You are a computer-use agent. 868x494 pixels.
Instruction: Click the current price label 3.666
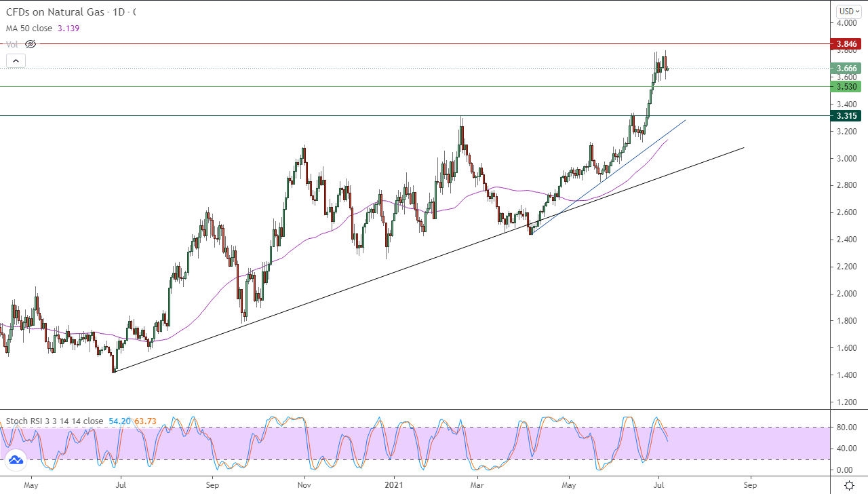tap(846, 68)
